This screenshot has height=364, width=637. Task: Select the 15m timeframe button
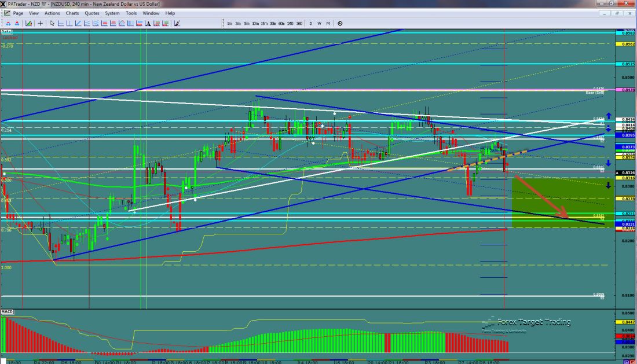tap(264, 24)
